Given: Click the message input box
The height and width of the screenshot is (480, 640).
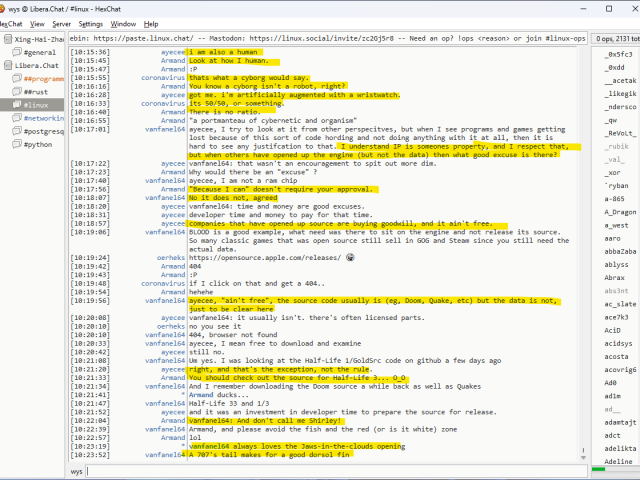Looking at the screenshot, I should (x=340, y=470).
